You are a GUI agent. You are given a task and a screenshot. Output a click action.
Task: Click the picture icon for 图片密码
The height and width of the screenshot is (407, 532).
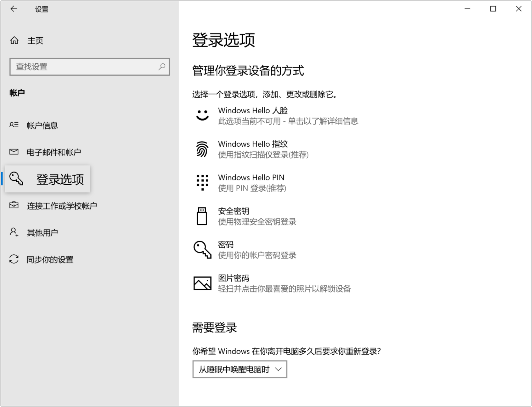(x=202, y=283)
